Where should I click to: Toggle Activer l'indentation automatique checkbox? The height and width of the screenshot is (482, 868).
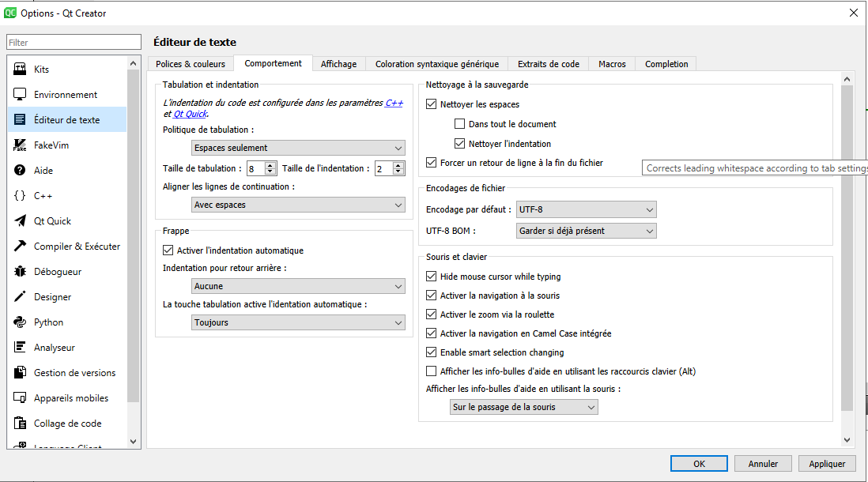point(168,250)
